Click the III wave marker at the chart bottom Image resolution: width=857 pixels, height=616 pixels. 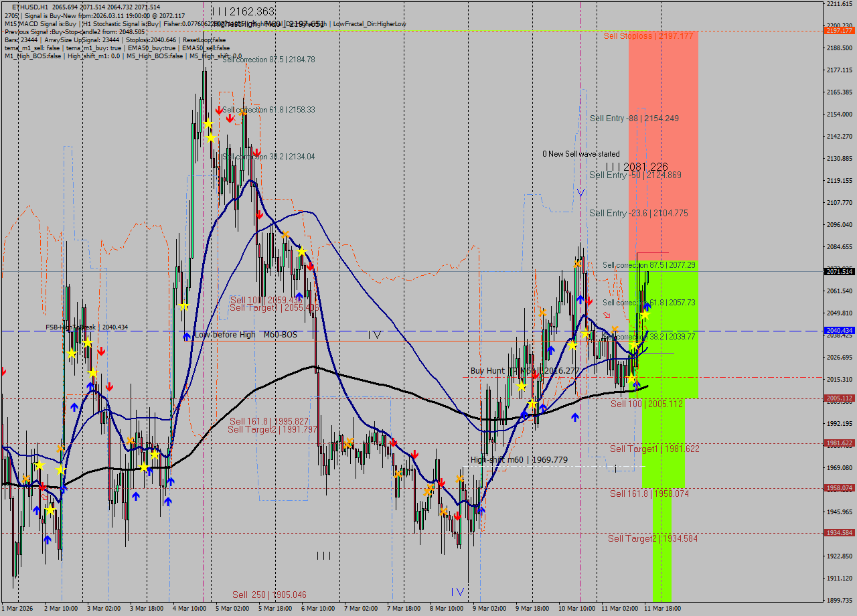coord(324,555)
